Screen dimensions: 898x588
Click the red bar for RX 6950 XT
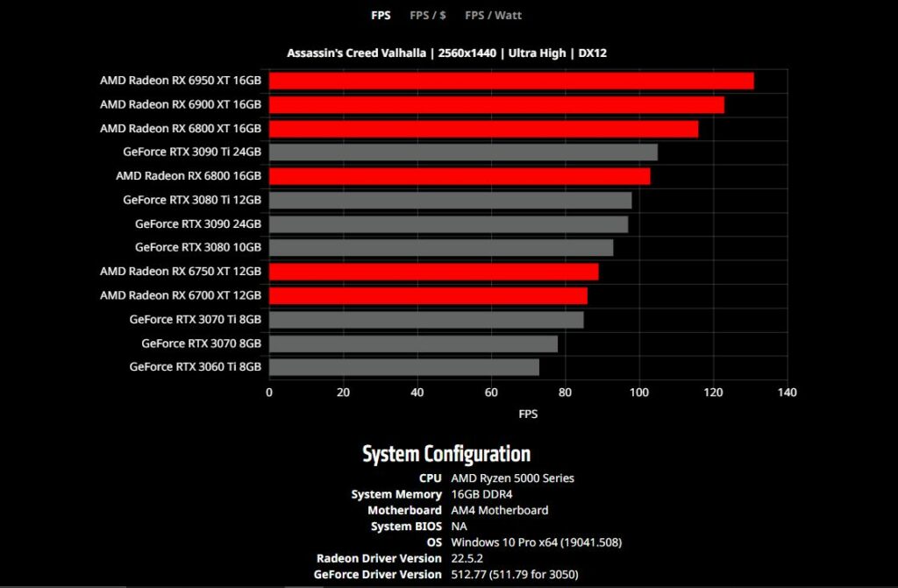pyautogui.click(x=511, y=81)
